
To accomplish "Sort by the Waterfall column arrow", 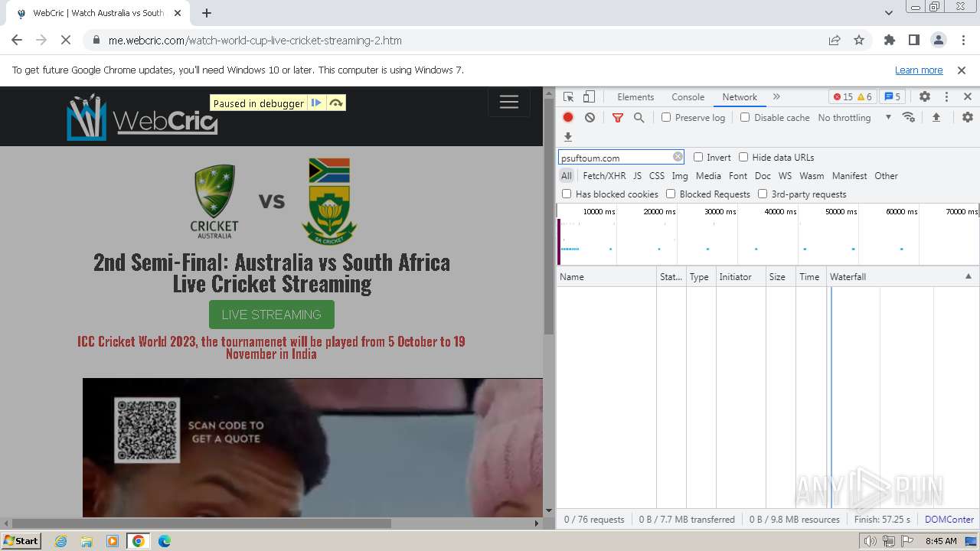I will (968, 276).
